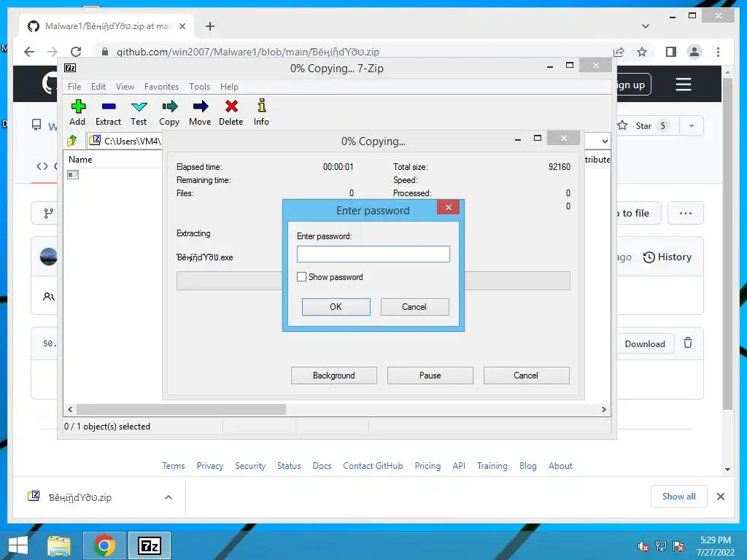
Task: Open the View menu
Action: click(125, 87)
